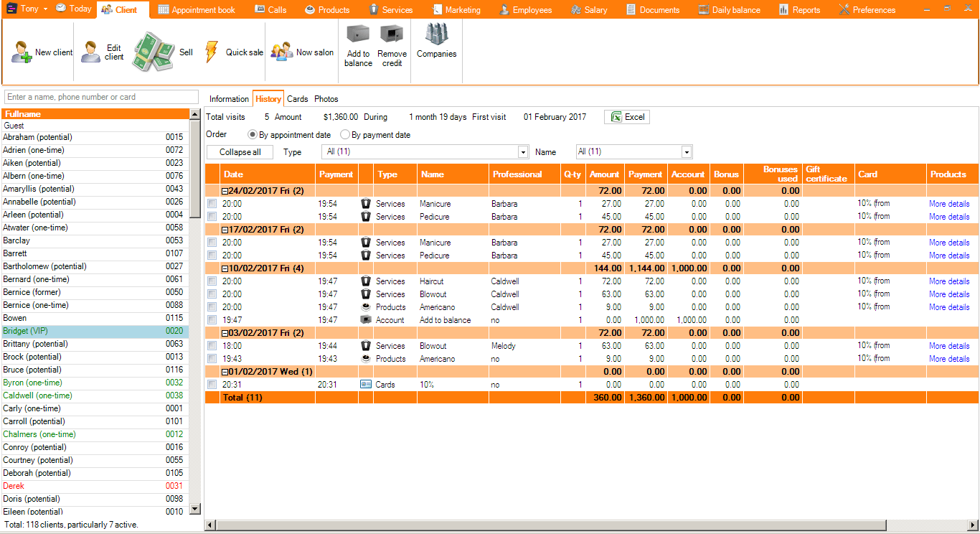
Task: Open the Documents section
Action: 653,10
